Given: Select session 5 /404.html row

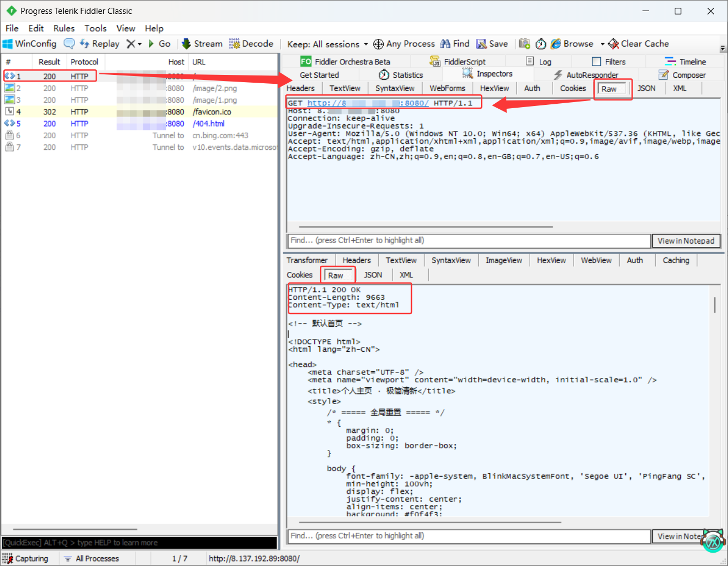Looking at the screenshot, I should coord(139,124).
